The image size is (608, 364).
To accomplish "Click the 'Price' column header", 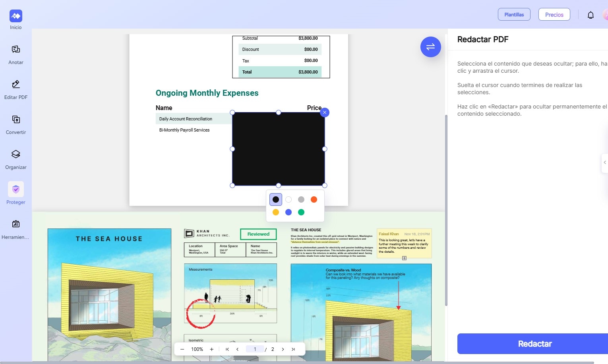I will pos(314,108).
